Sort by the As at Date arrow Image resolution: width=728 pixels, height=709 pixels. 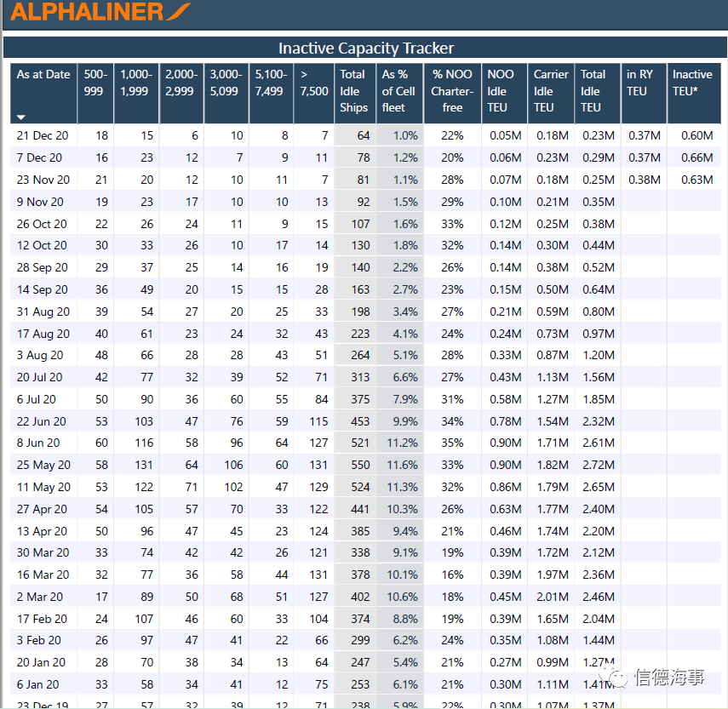coord(21,117)
